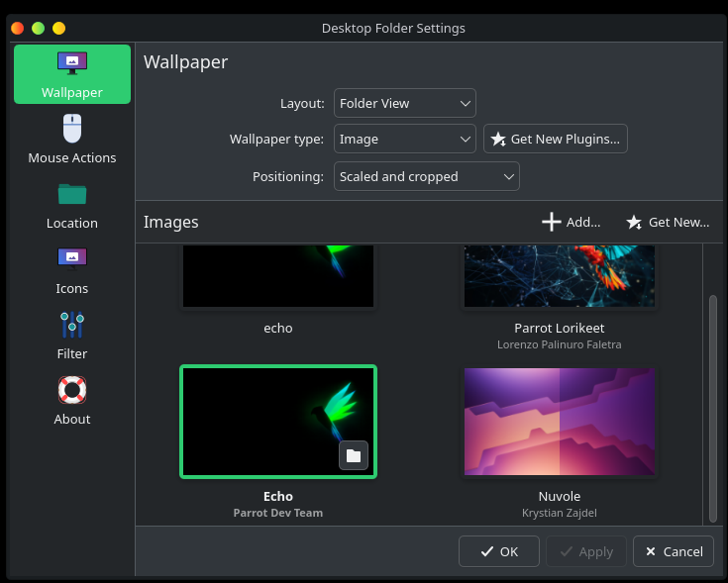The width and height of the screenshot is (728, 583).
Task: Open the Mouse Actions section
Action: click(72, 140)
